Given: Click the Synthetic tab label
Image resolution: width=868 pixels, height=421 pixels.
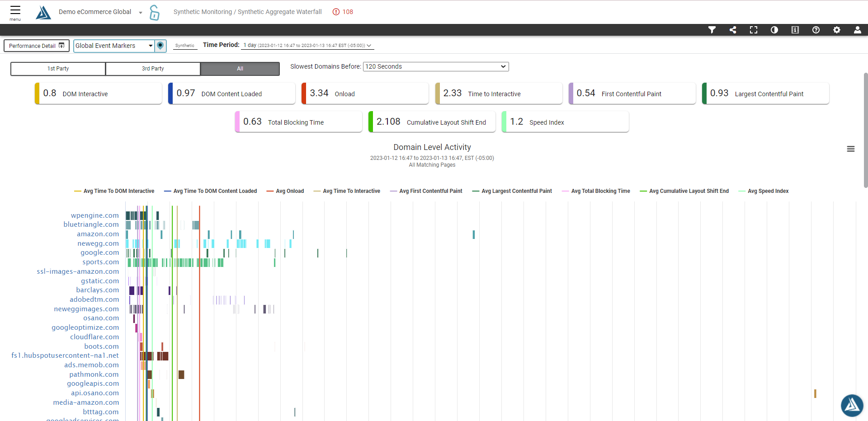Looking at the screenshot, I should pyautogui.click(x=185, y=46).
